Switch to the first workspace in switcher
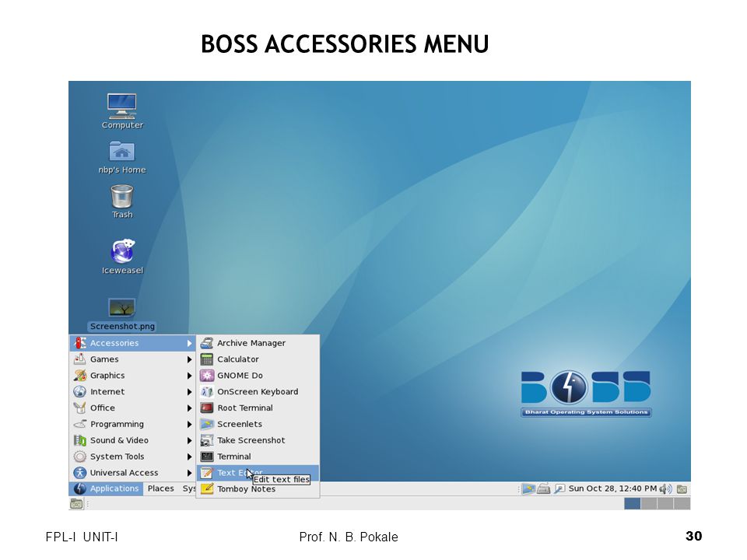This screenshot has width=747, height=560. tap(632, 503)
